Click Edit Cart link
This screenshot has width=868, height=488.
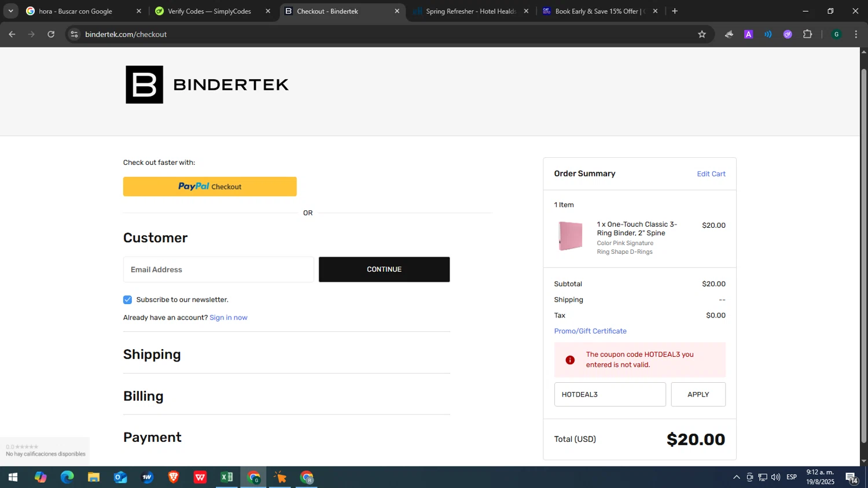711,174
